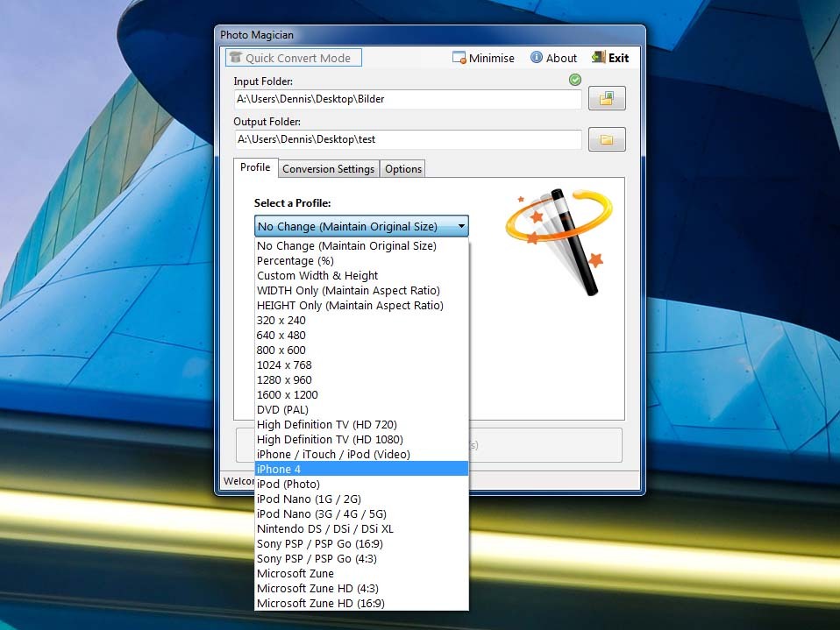
Task: Switch to the Profile tab
Action: [255, 167]
